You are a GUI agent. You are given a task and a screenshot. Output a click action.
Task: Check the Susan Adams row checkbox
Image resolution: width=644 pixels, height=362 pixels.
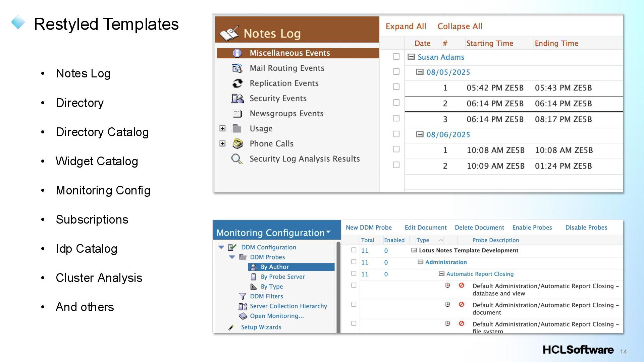[x=396, y=57]
